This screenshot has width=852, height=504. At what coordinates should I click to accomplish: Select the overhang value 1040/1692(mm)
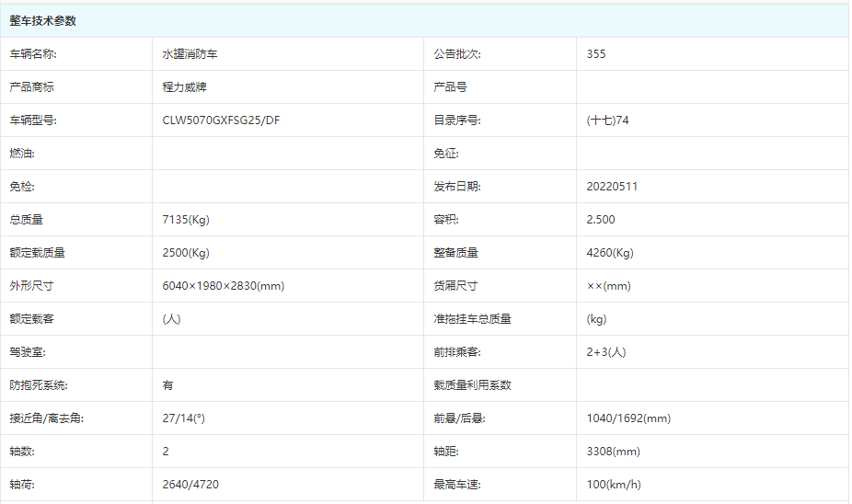628,418
